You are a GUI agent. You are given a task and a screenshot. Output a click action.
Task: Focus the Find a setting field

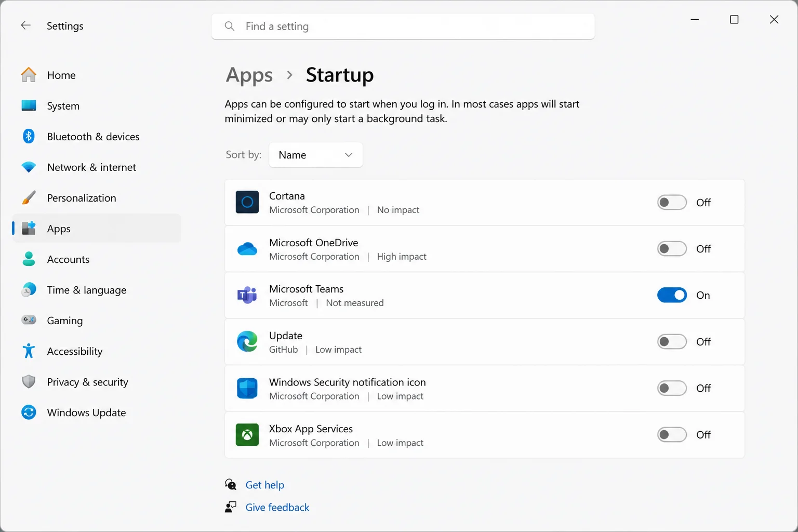(403, 26)
